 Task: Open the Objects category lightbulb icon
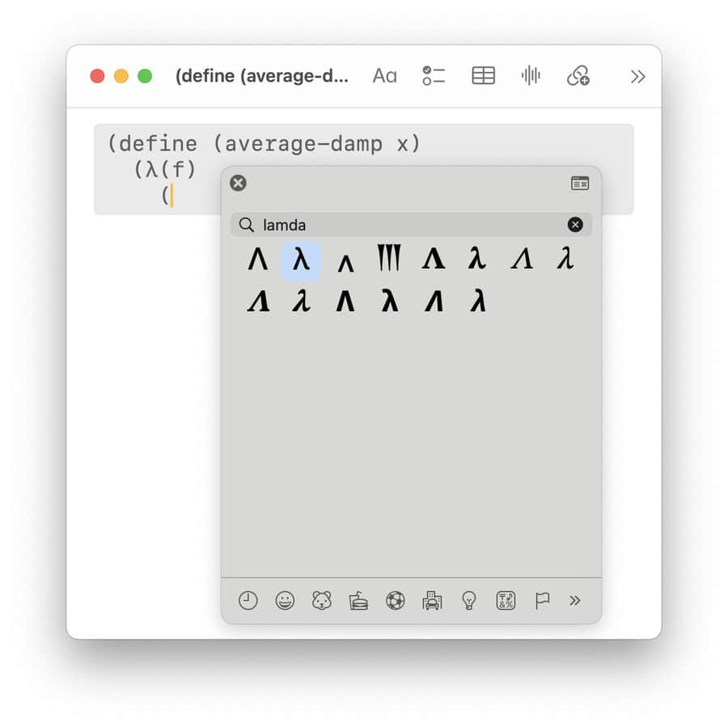468,600
